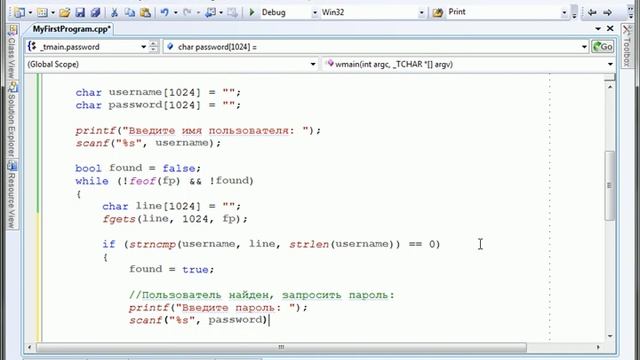Click the Navigate Backward toolbar icon
Image resolution: width=640 pixels, height=360 pixels.
click(x=211, y=13)
